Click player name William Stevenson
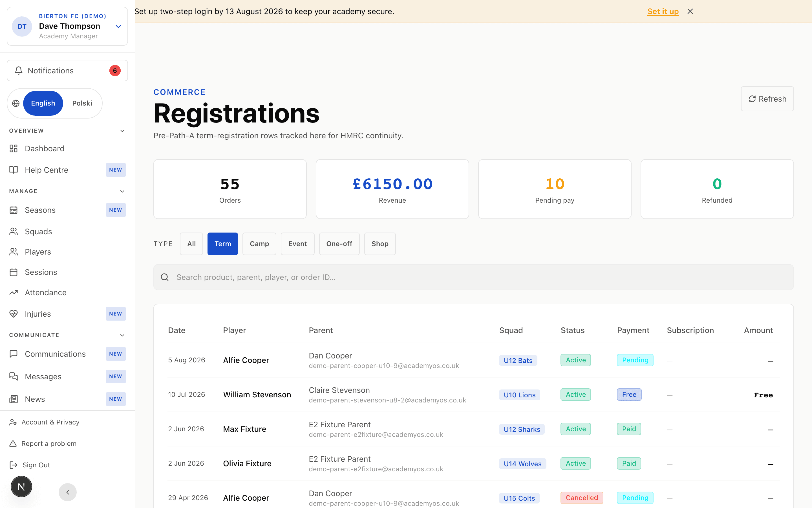This screenshot has width=812, height=508. 257,395
